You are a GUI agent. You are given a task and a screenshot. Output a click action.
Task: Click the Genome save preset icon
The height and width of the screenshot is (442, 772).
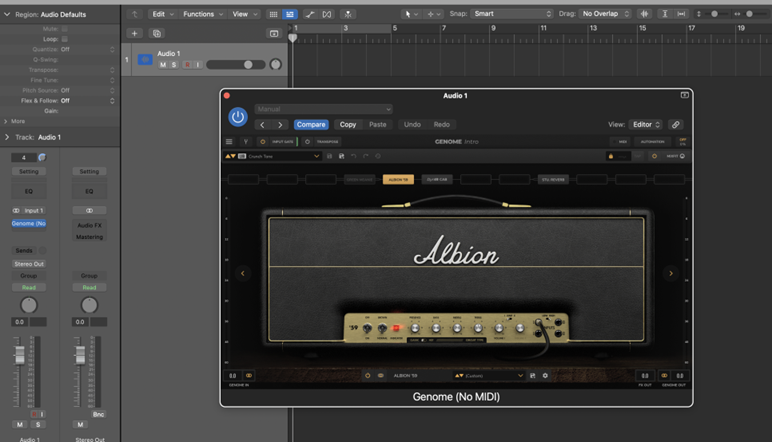[x=329, y=156]
